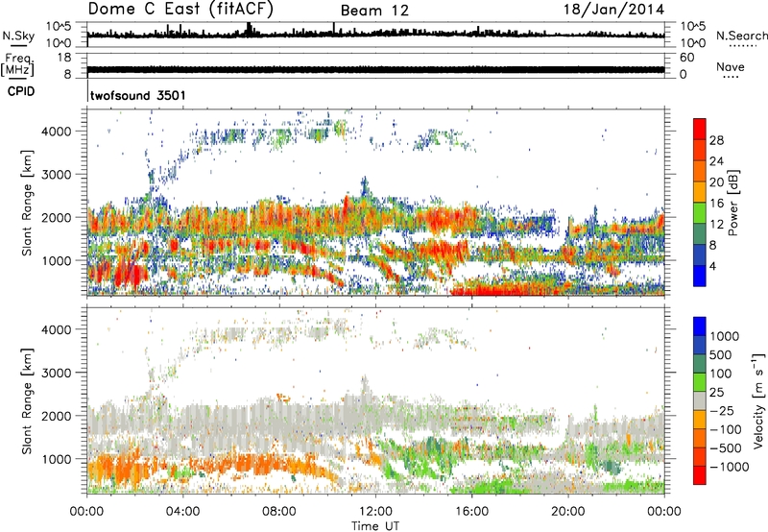Click the red top segment of power colorbar
This screenshot has height=532, width=768.
tap(700, 130)
